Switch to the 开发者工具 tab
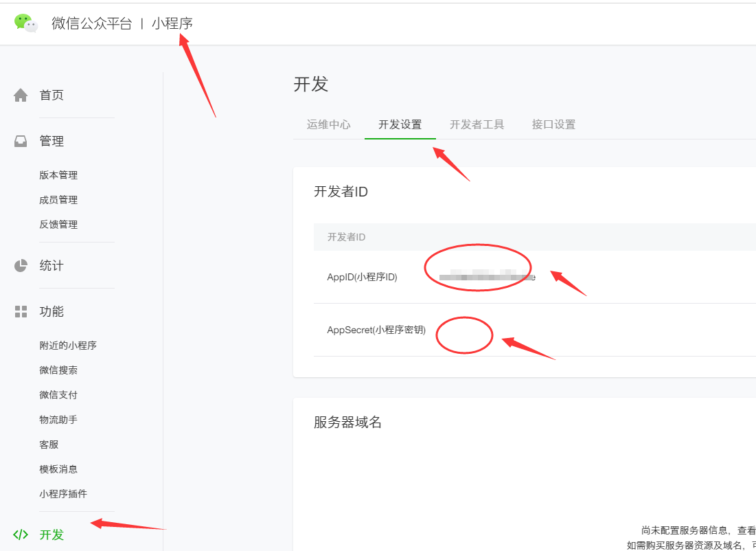The image size is (756, 551). [x=477, y=124]
